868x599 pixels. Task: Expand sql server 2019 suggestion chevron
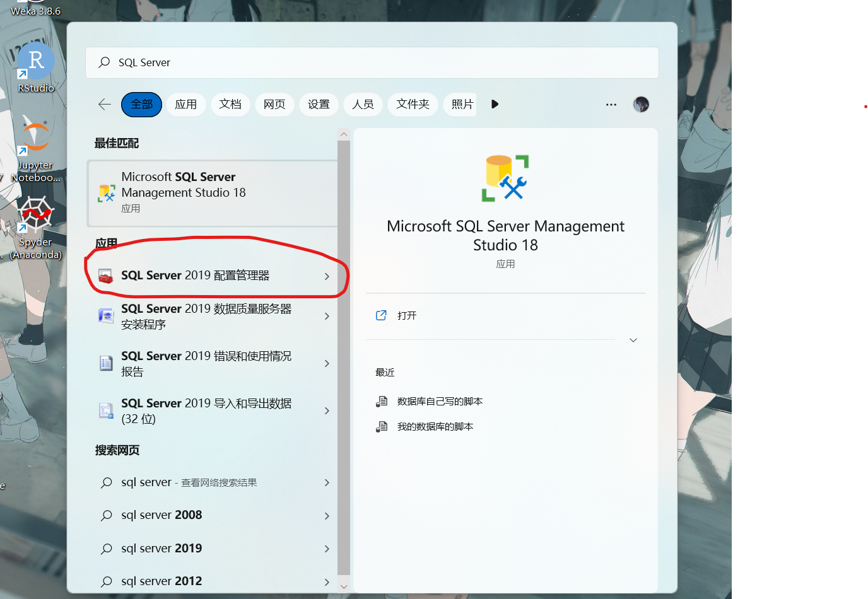click(x=327, y=549)
